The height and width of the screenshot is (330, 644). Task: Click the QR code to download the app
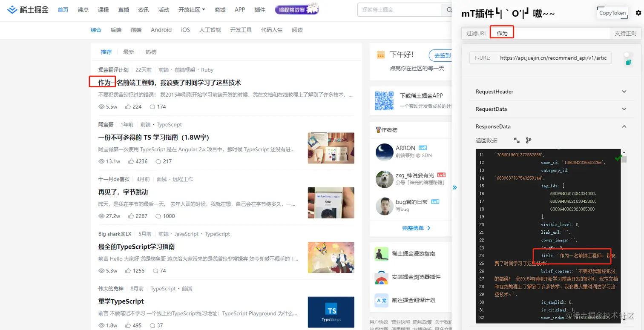(x=384, y=100)
